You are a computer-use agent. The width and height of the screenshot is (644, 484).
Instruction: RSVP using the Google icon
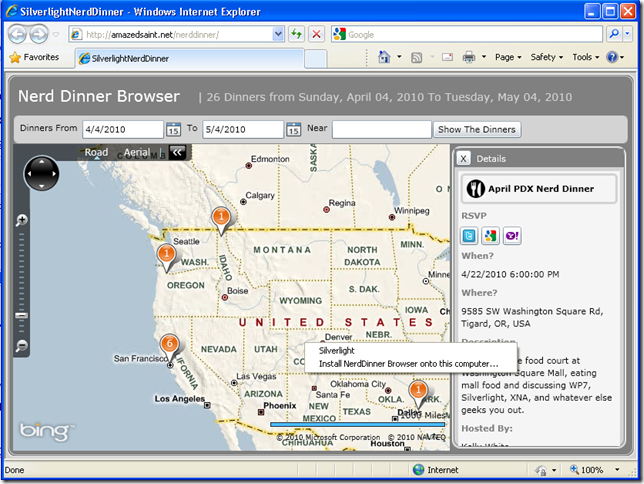point(489,235)
